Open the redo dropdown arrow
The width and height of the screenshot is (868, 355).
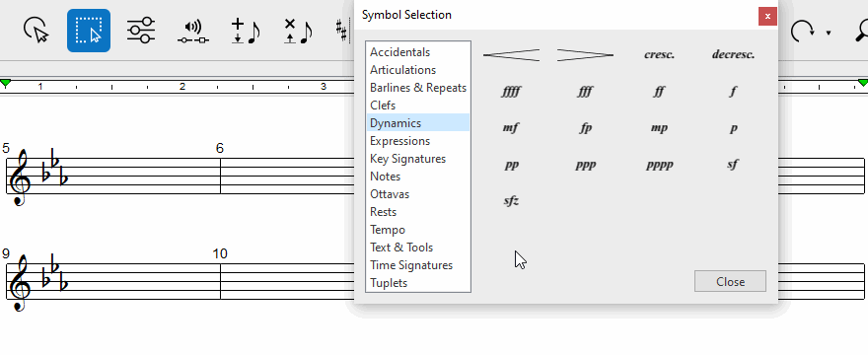pyautogui.click(x=829, y=33)
